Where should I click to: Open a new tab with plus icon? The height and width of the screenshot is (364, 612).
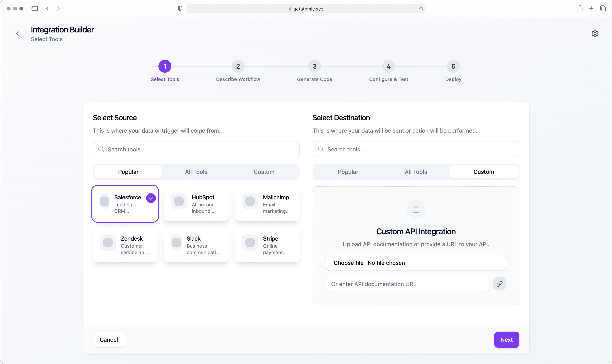pos(591,9)
